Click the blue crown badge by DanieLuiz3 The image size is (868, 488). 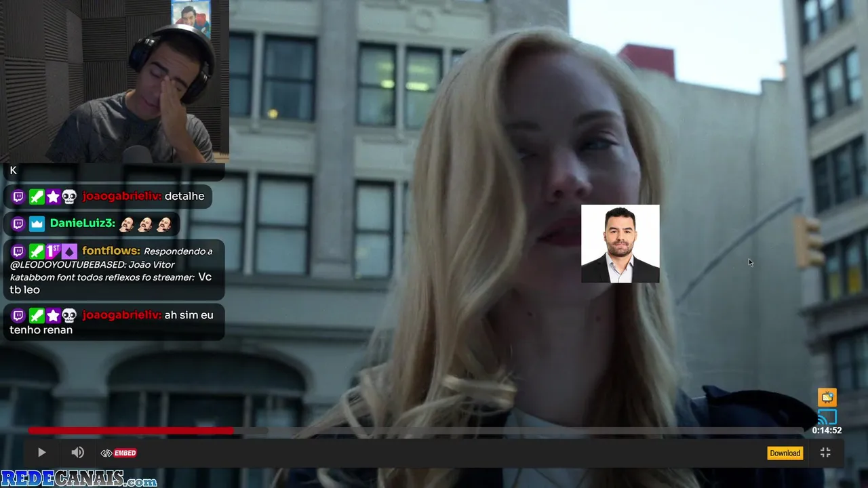click(x=36, y=224)
